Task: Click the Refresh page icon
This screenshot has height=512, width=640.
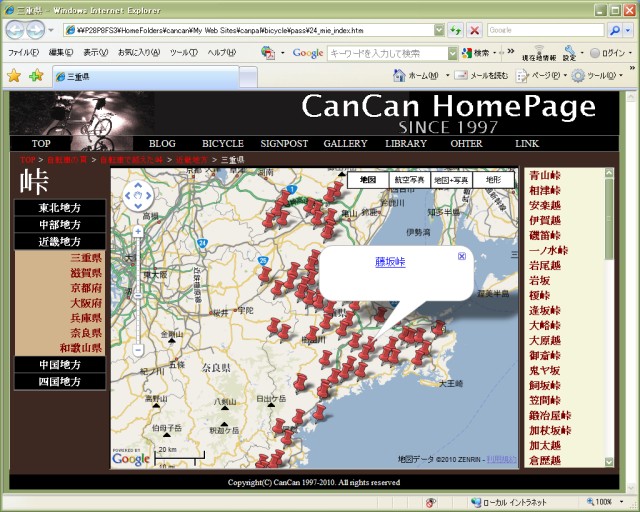Action: coord(455,30)
